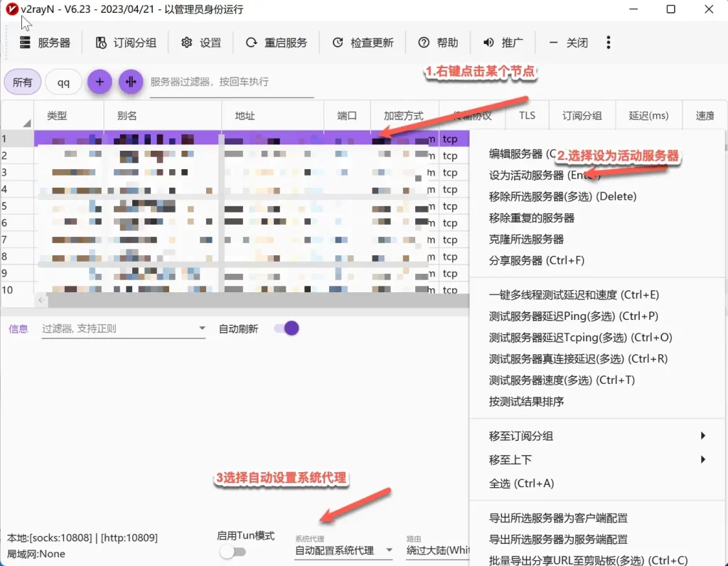Select row number 6 header
728x566 pixels.
click(x=17, y=223)
